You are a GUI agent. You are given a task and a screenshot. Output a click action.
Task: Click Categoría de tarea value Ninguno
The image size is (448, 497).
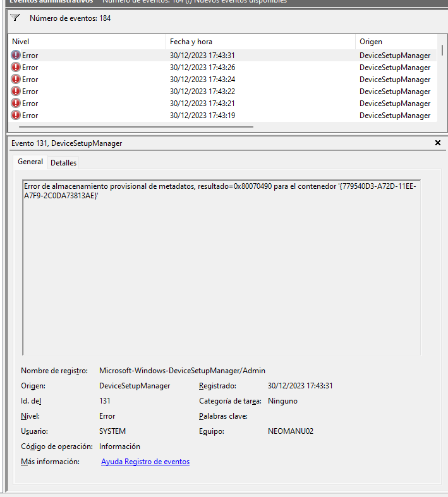[x=282, y=401]
